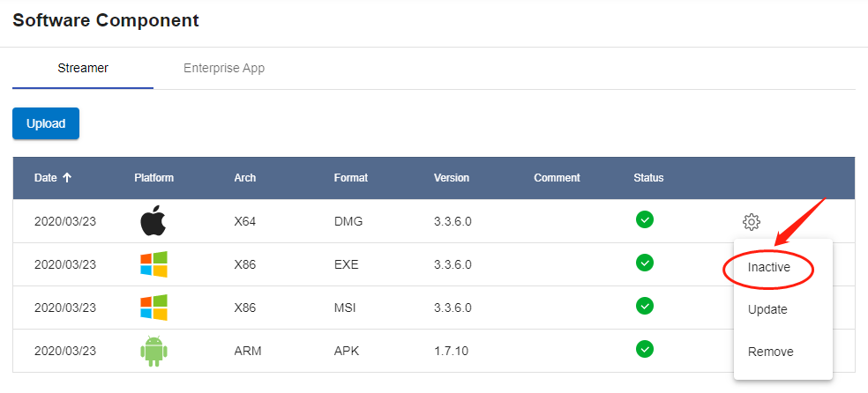
Task: Select Inactive from the context menu
Action: click(x=769, y=267)
